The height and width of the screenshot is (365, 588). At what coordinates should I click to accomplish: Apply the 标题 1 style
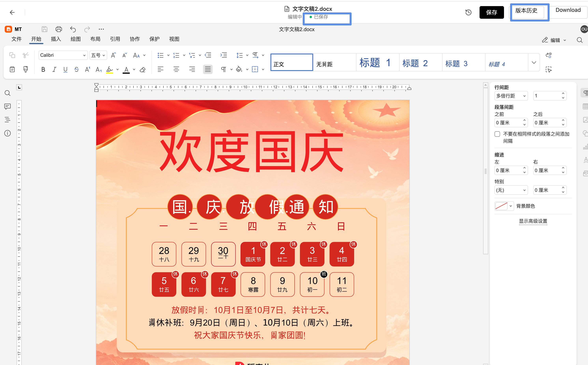pyautogui.click(x=378, y=62)
